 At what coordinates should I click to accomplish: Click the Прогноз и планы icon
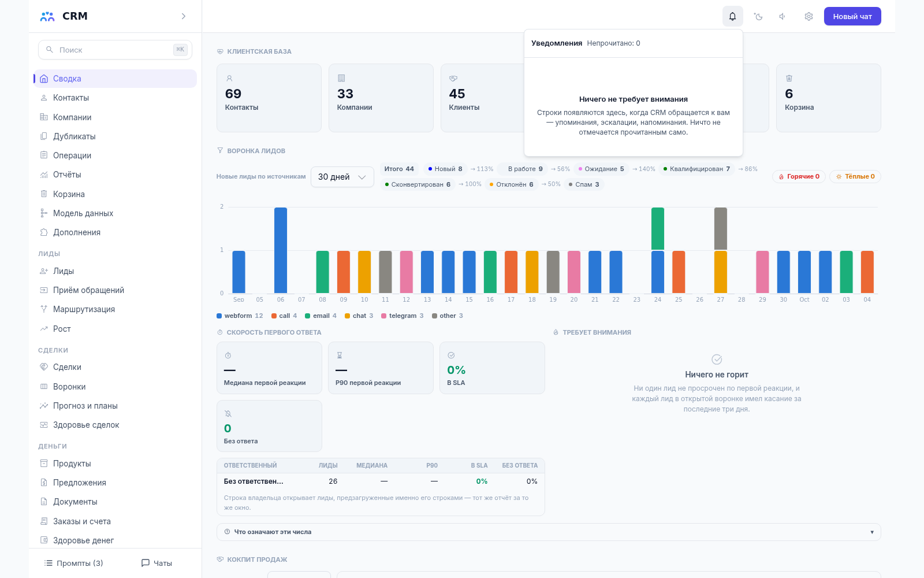coord(44,406)
